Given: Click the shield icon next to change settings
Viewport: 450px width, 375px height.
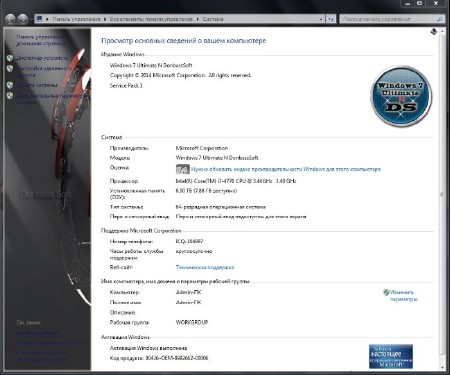Looking at the screenshot, I should [x=386, y=292].
